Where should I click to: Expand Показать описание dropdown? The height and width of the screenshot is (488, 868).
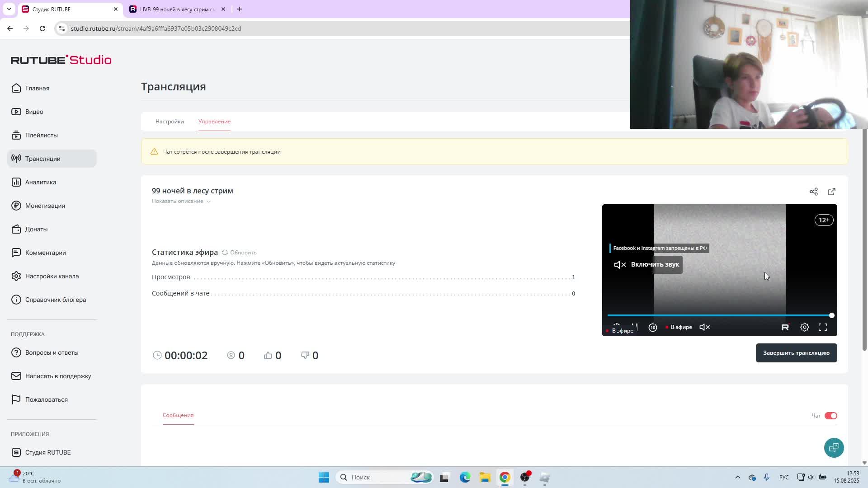click(x=181, y=201)
